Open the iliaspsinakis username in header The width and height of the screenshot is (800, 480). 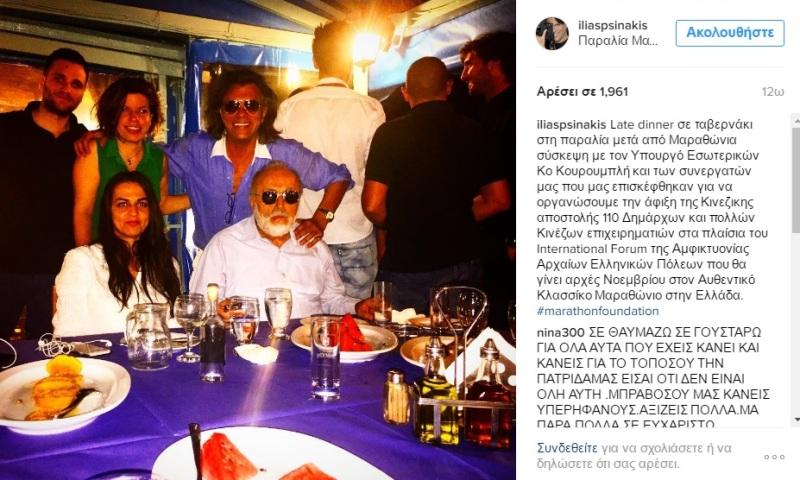[x=613, y=26]
